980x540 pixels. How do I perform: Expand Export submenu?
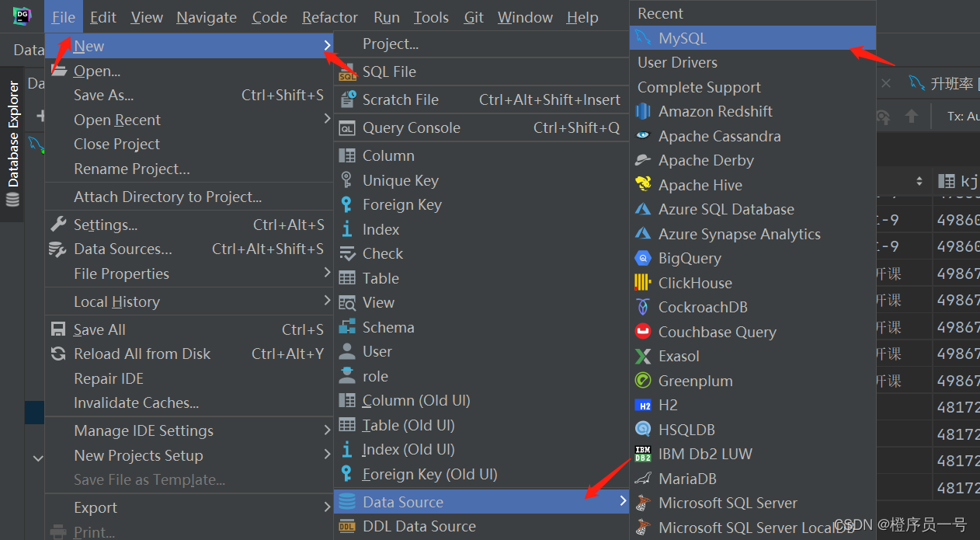[x=189, y=507]
